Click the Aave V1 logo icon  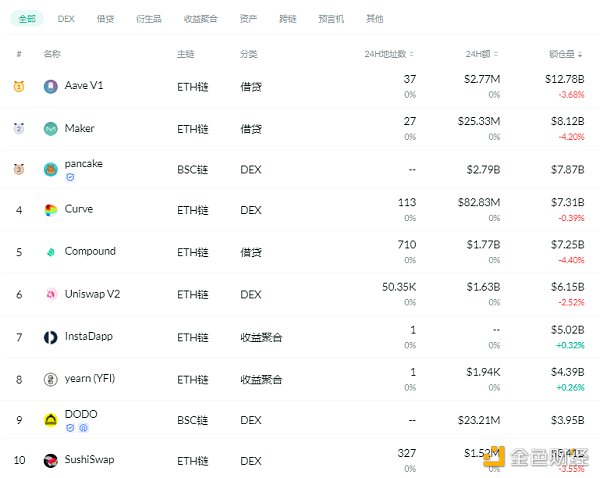click(50, 87)
